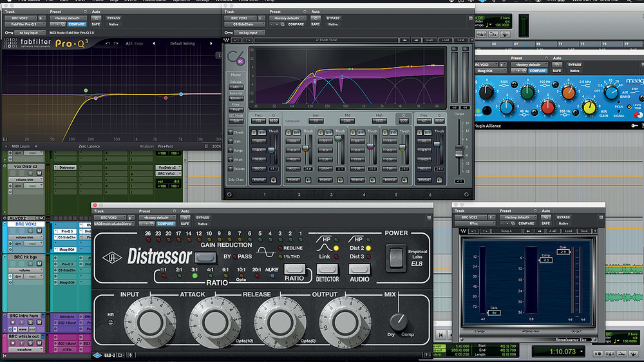
Task: Click the C6 Output fader handle
Action: coord(459,151)
